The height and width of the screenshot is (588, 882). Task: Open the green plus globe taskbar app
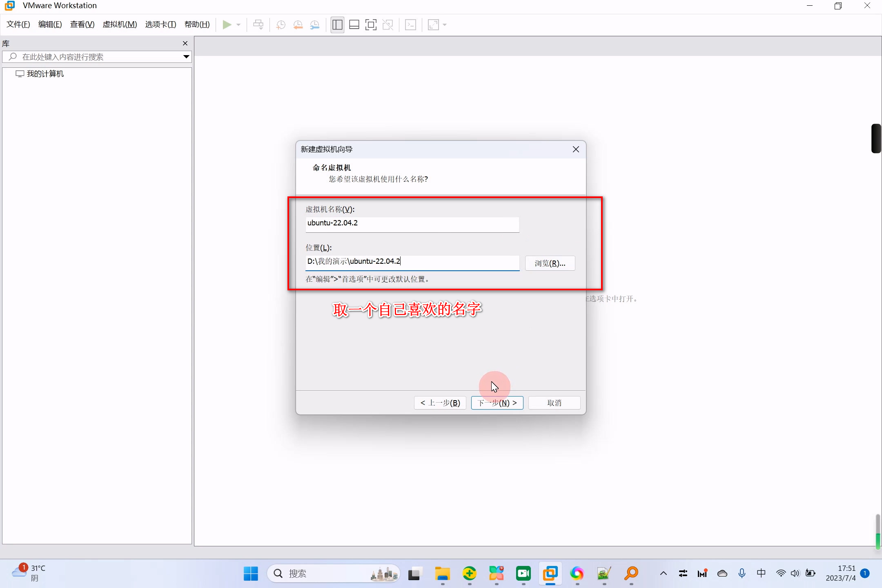point(470,574)
